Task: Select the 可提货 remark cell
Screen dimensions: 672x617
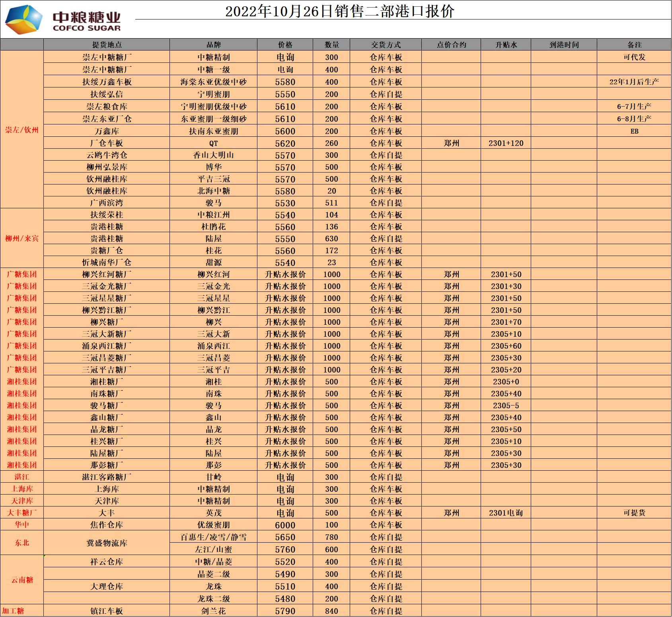Action: (x=634, y=513)
